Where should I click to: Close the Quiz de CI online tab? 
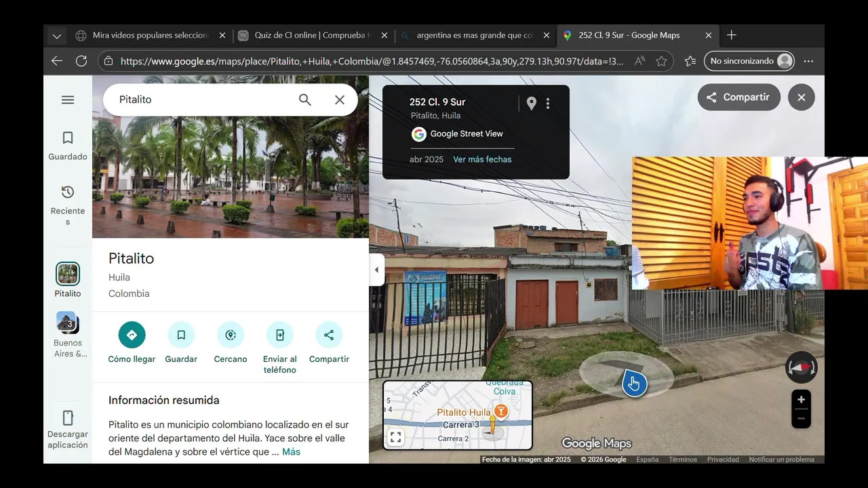[x=384, y=35]
